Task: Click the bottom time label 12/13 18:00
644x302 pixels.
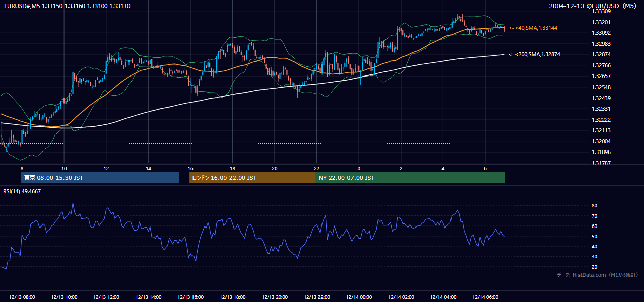Action: click(x=232, y=297)
